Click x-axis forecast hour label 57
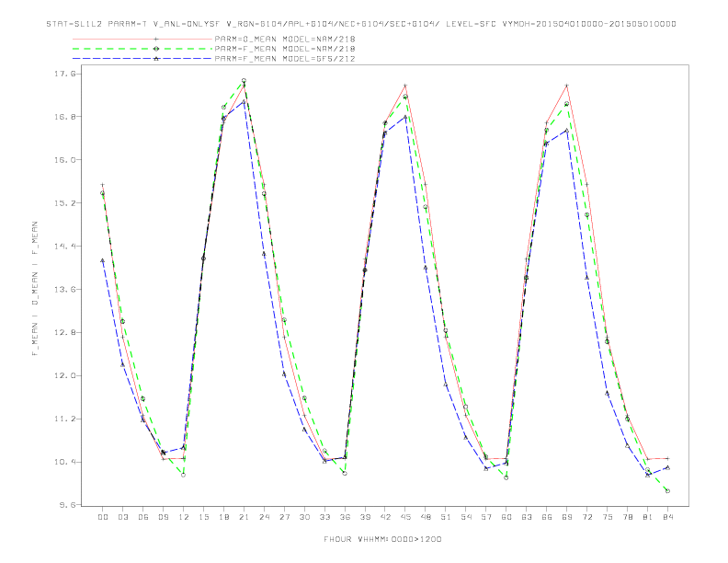728x563 pixels. (486, 517)
